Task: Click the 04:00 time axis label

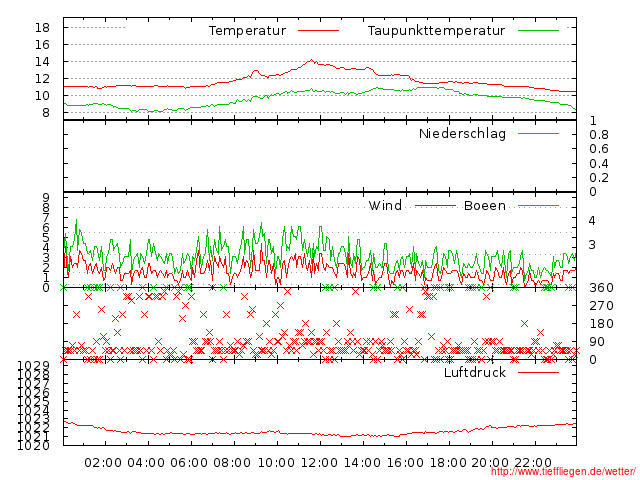Action: tap(146, 463)
